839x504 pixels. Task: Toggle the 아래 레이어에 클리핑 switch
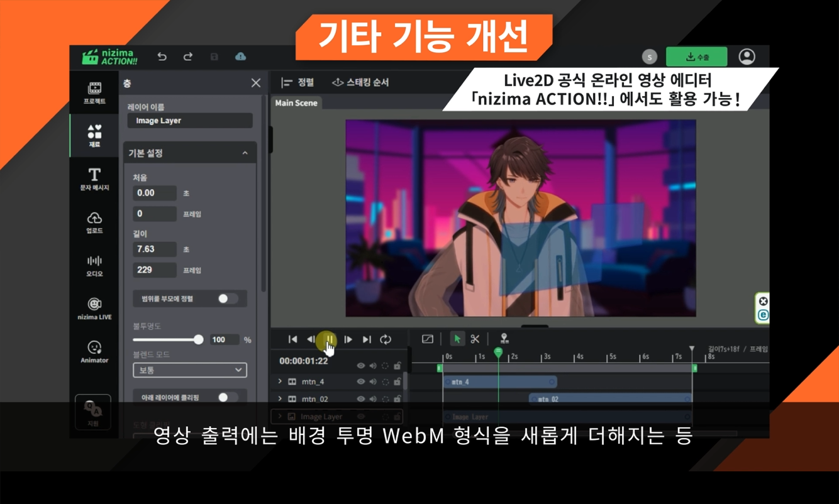227,397
